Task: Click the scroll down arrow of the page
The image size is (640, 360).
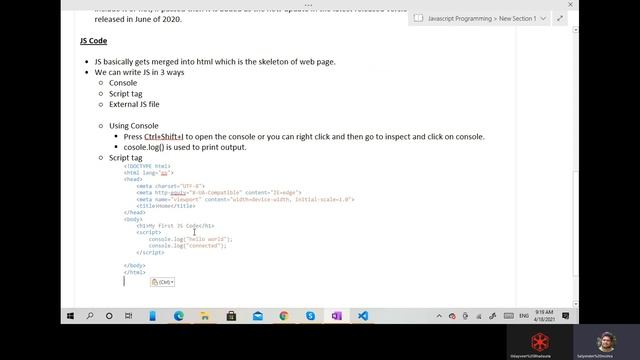Action: [x=575, y=304]
